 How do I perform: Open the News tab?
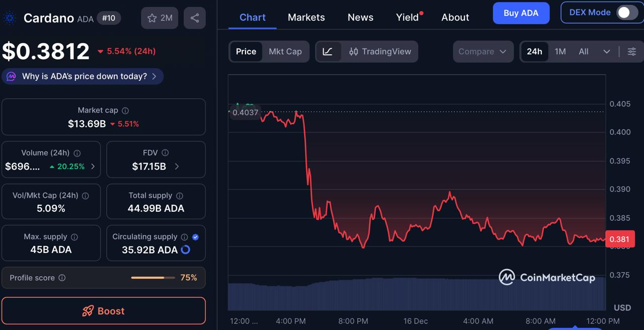coord(360,17)
